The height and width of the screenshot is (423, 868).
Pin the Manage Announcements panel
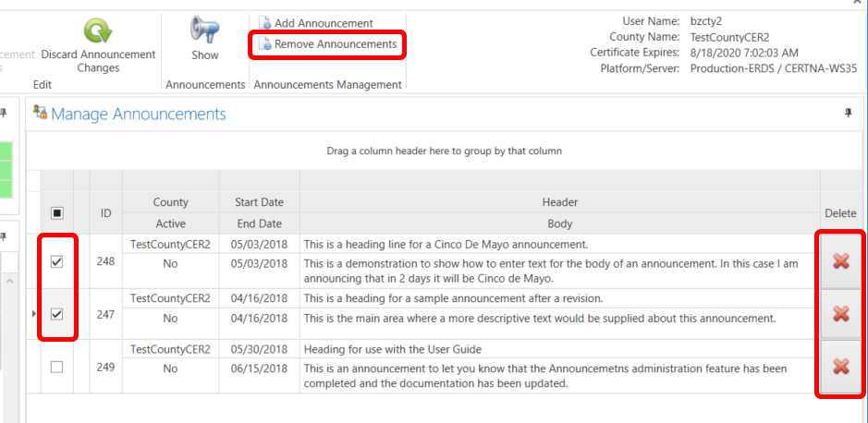point(849,114)
